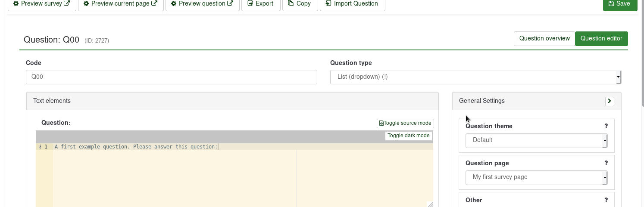The image size is (644, 207).
Task: Open the Question page dropdown
Action: 536,177
